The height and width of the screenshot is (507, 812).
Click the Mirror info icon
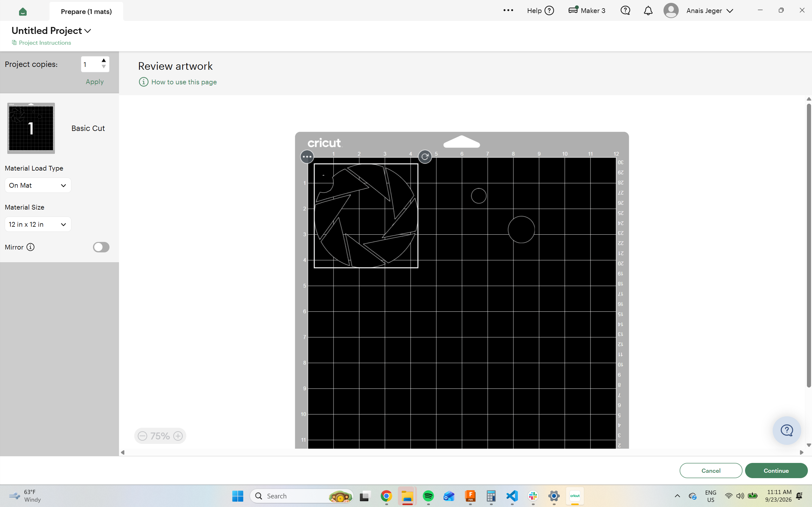pos(30,247)
